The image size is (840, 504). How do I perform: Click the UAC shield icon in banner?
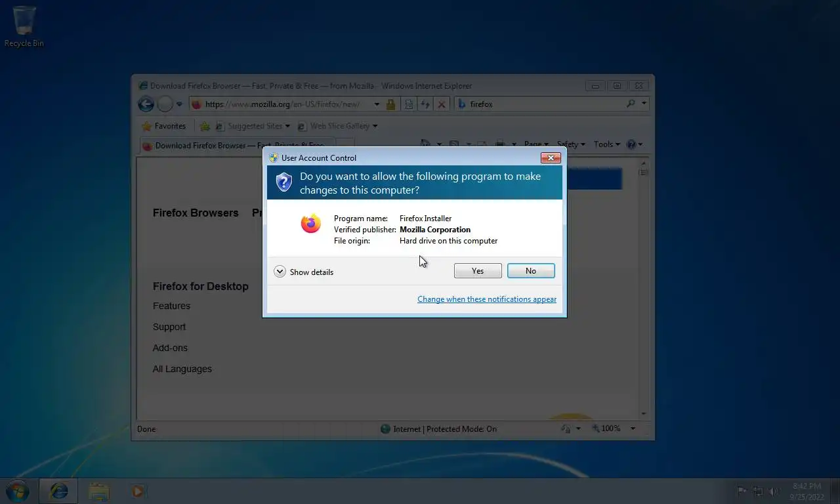point(283,182)
